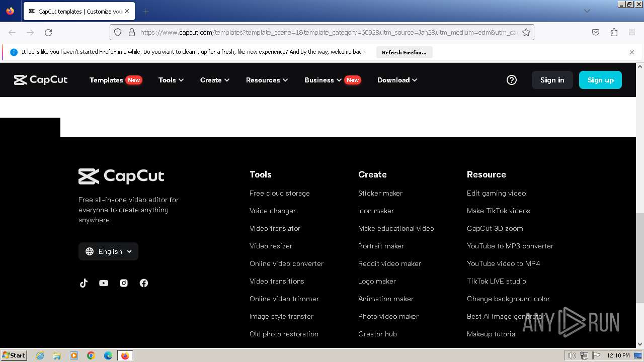
Task: Open Save to Pocket icon
Action: (596, 32)
